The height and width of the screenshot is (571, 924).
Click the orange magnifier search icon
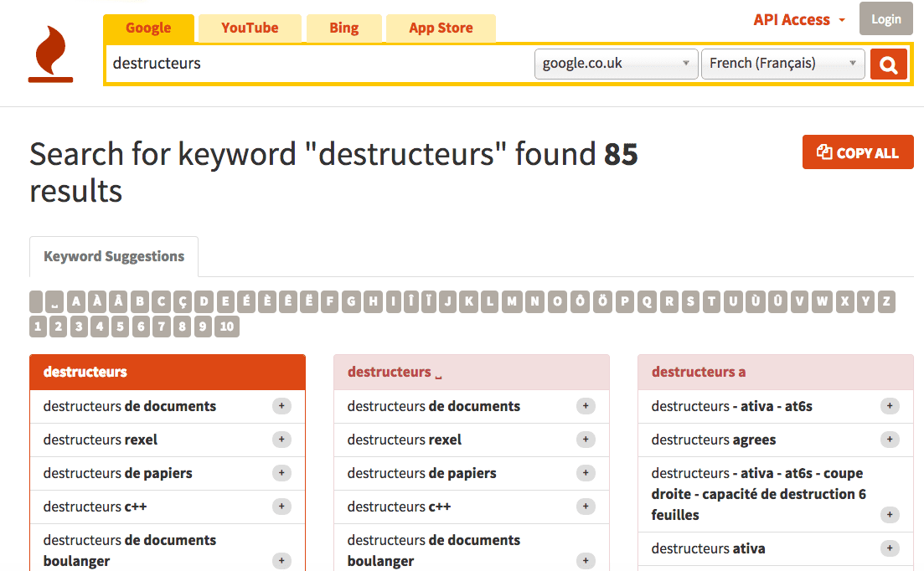coord(888,64)
